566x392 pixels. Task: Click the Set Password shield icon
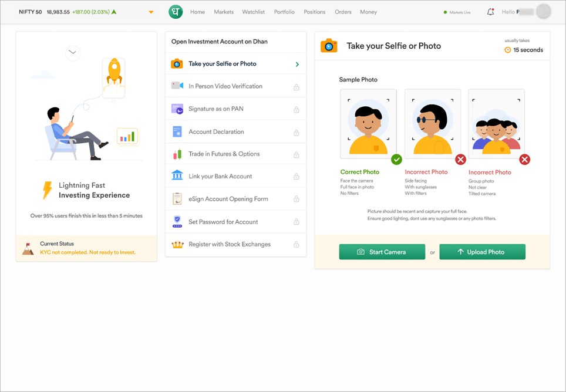click(x=177, y=222)
